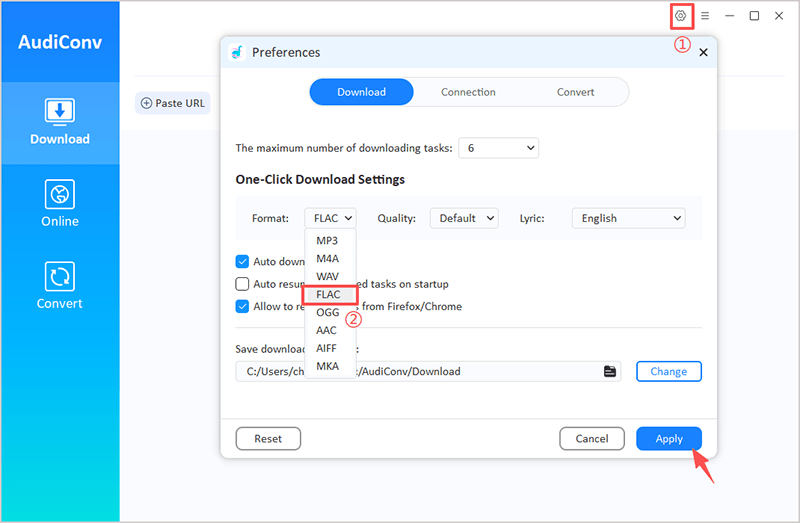Select MKA from the format list
The width and height of the screenshot is (800, 523).
pos(330,366)
